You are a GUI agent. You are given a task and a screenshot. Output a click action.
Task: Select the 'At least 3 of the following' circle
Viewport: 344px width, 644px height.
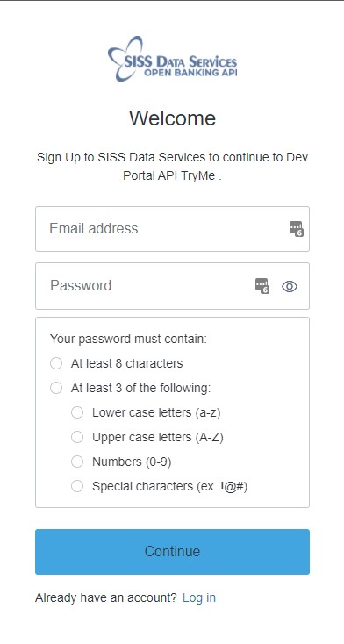tap(56, 388)
